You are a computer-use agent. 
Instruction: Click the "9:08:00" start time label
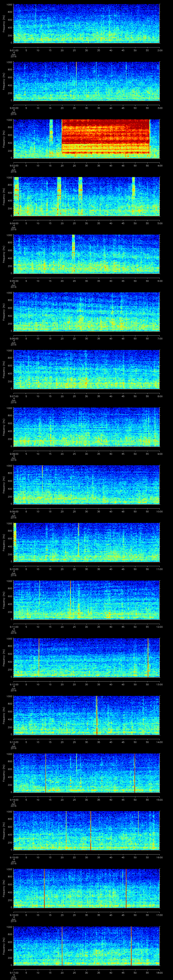click(x=14, y=454)
